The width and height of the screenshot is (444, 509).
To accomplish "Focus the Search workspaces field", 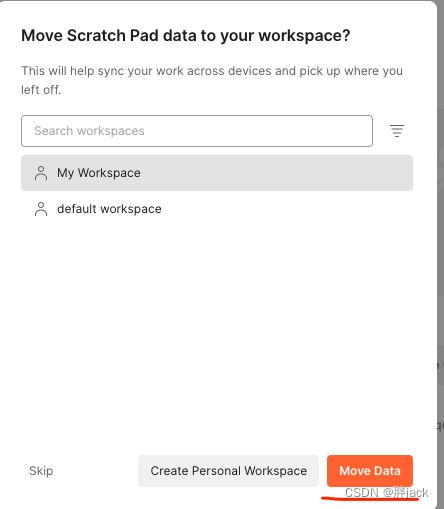I will pos(197,131).
